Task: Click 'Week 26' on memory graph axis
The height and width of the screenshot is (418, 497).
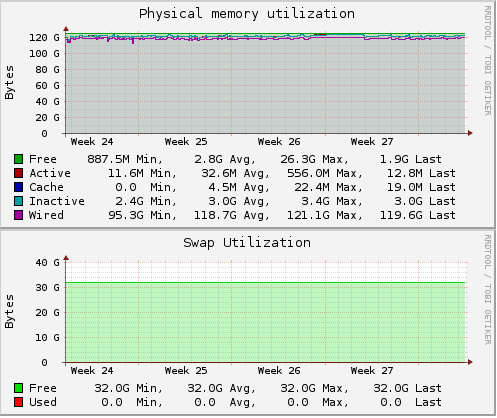Action: pyautogui.click(x=279, y=142)
